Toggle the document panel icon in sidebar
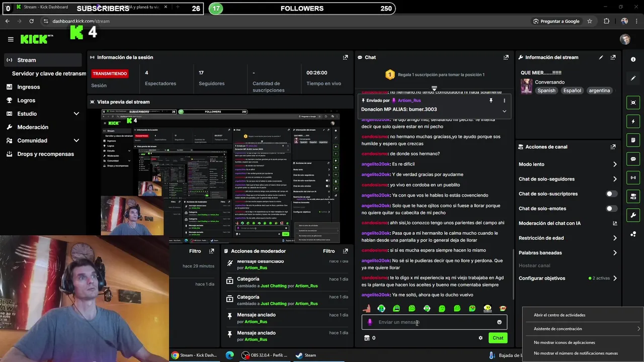The image size is (644, 362). [633, 140]
